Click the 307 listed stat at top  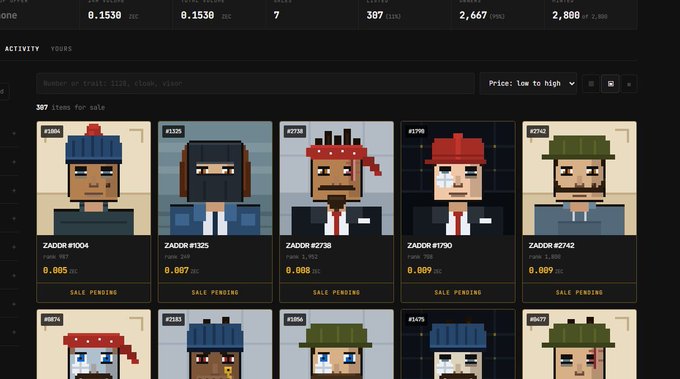coord(383,16)
